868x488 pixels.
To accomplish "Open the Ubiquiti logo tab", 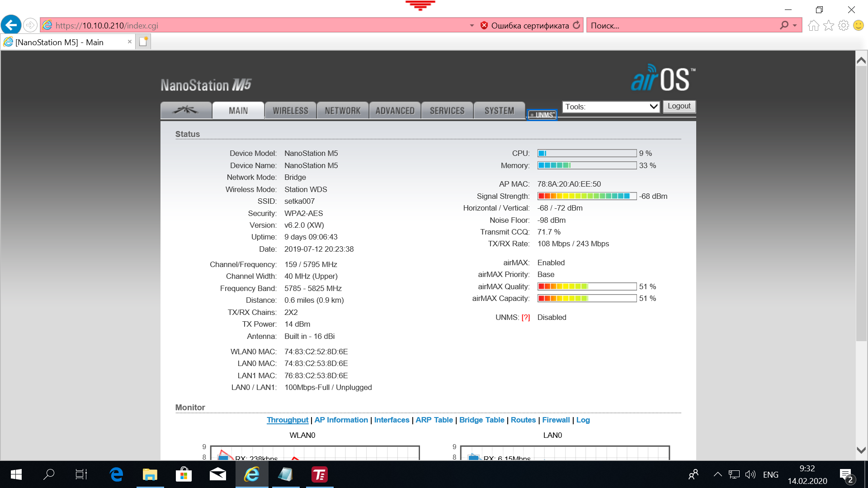I will [186, 110].
